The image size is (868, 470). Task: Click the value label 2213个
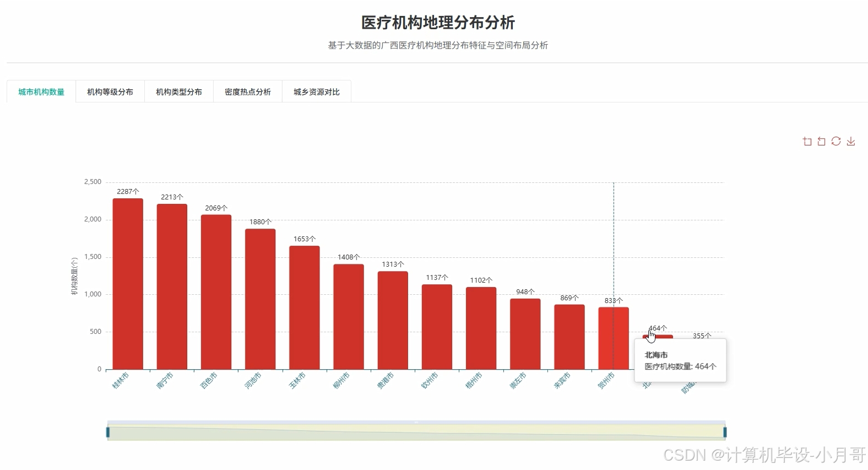pos(172,197)
